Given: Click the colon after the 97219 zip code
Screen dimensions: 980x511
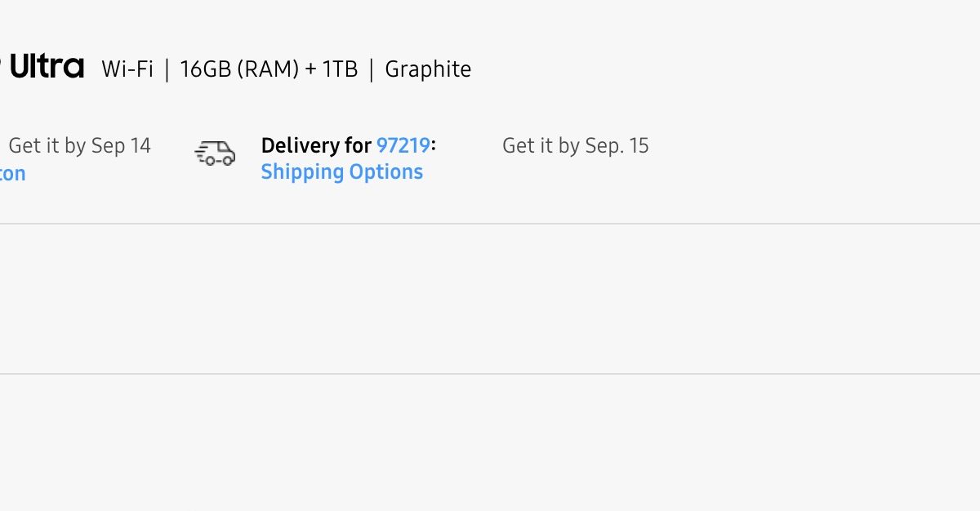Looking at the screenshot, I should (434, 147).
